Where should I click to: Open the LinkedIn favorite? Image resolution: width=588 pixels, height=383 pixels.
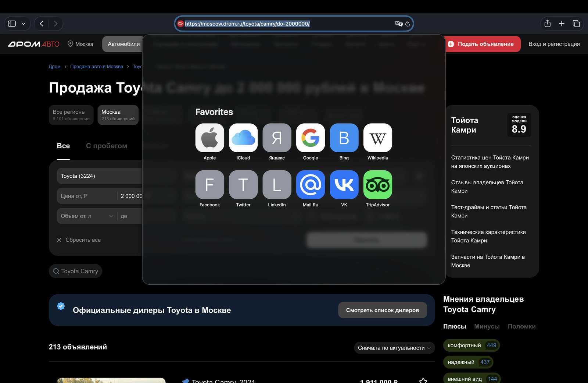[x=277, y=185]
